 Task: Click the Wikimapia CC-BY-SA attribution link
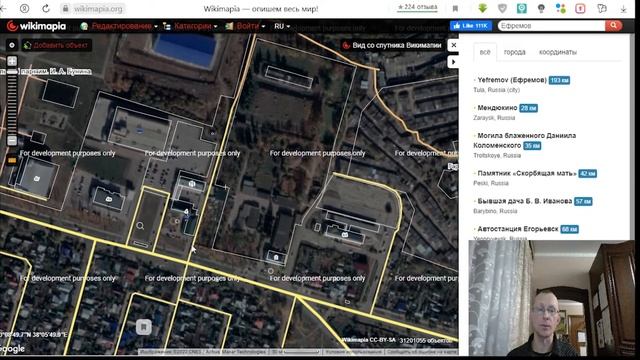(x=369, y=340)
